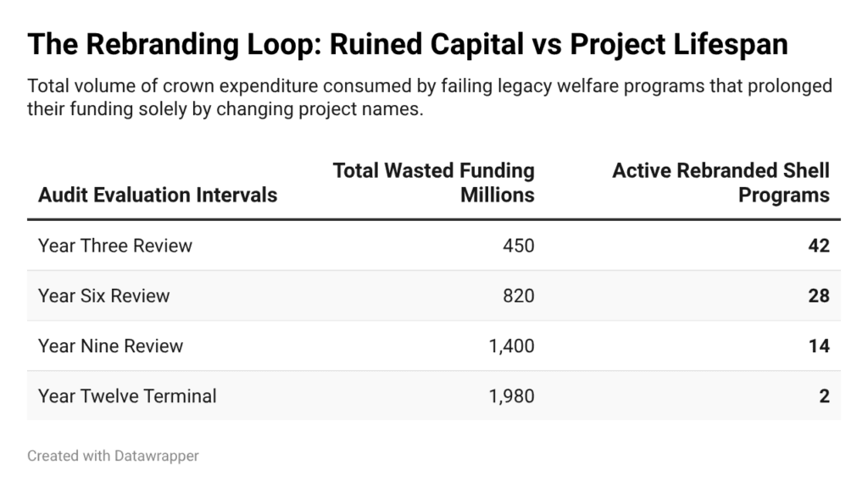Select the Year Twelve Terminal row label
The image size is (868, 492).
127,396
